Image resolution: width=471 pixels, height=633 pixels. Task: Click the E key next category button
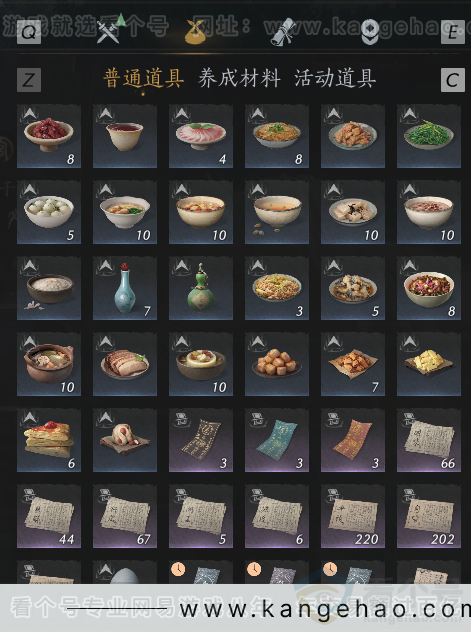pyautogui.click(x=453, y=32)
